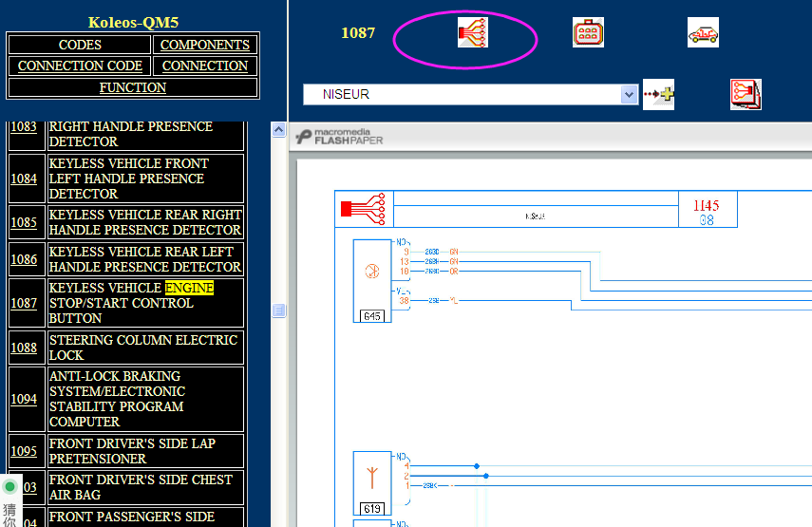Image resolution: width=812 pixels, height=527 pixels.
Task: Open component code 1086 link
Action: 24,259
